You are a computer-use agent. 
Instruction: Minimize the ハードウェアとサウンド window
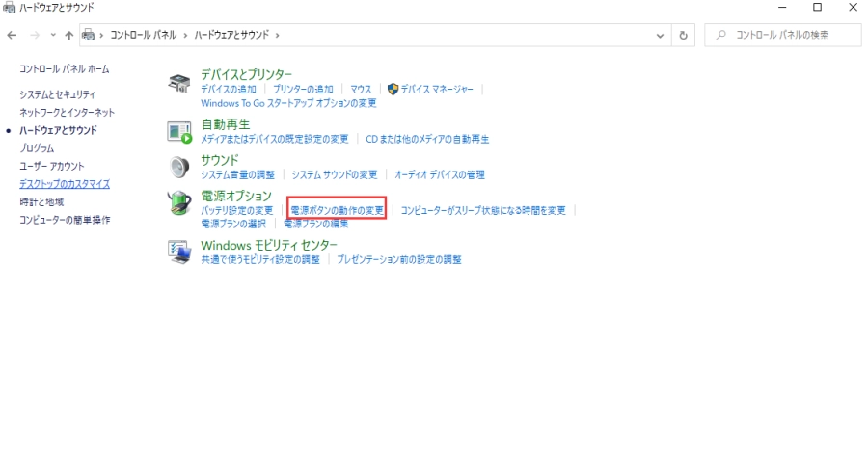782,7
